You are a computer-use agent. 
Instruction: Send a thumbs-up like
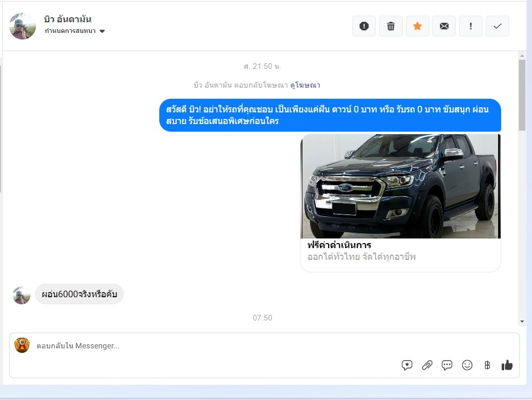[507, 365]
